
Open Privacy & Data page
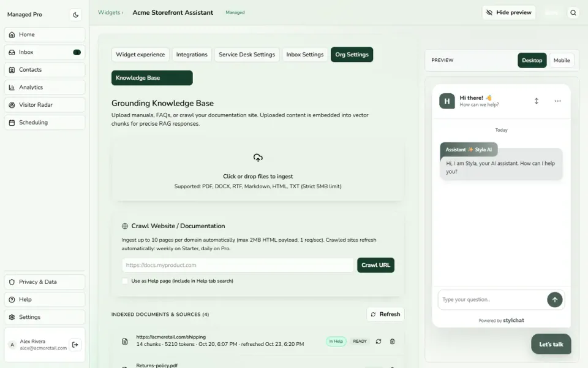[x=45, y=282]
